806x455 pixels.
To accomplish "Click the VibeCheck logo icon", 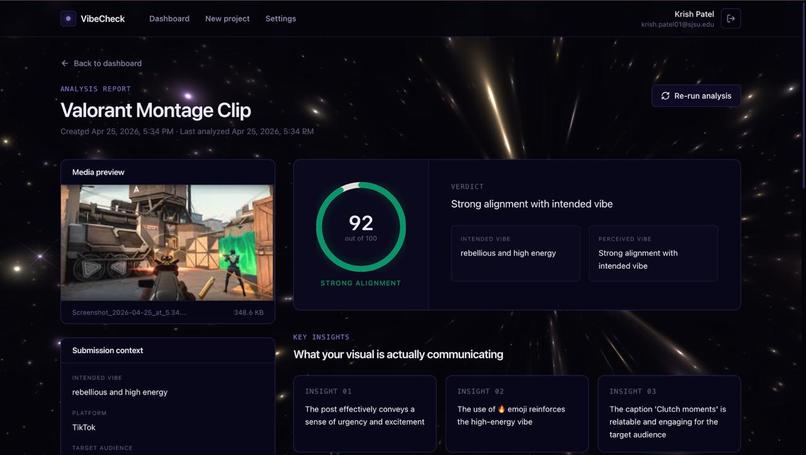I will click(68, 19).
